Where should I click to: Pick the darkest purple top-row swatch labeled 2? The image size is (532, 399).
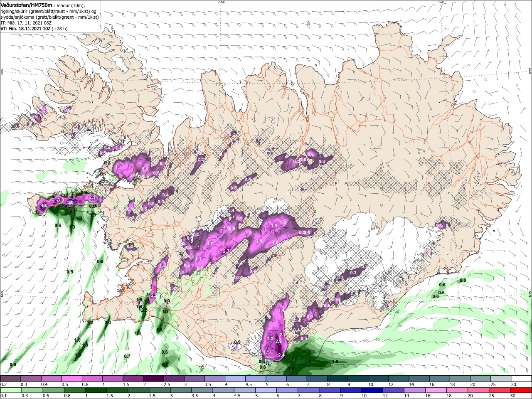point(153,379)
